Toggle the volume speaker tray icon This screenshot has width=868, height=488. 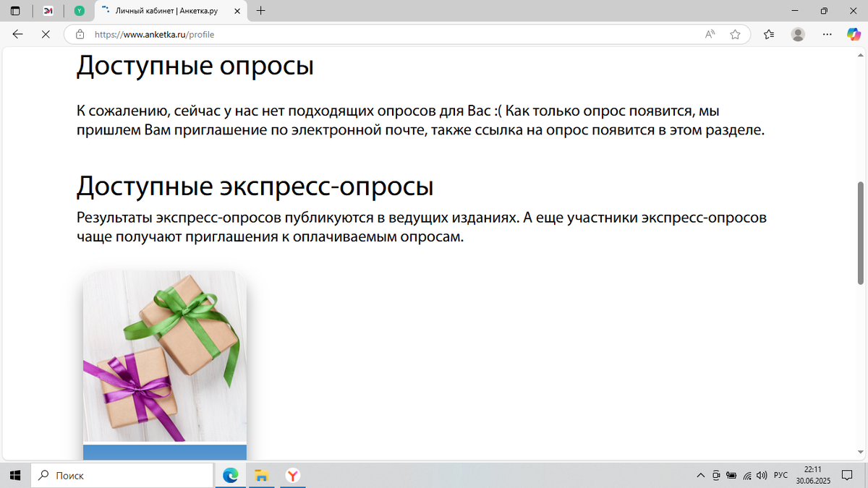(762, 475)
